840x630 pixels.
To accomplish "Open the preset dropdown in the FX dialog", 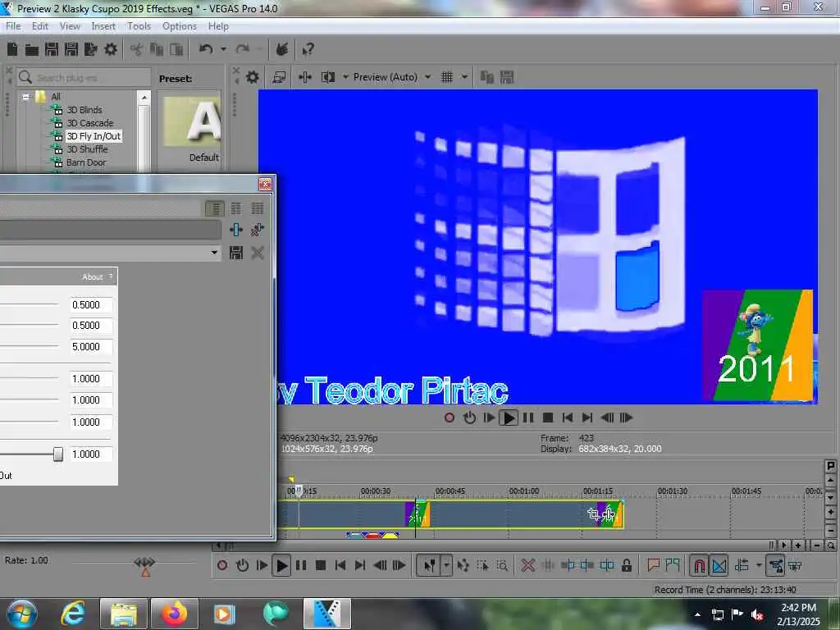I will [214, 253].
